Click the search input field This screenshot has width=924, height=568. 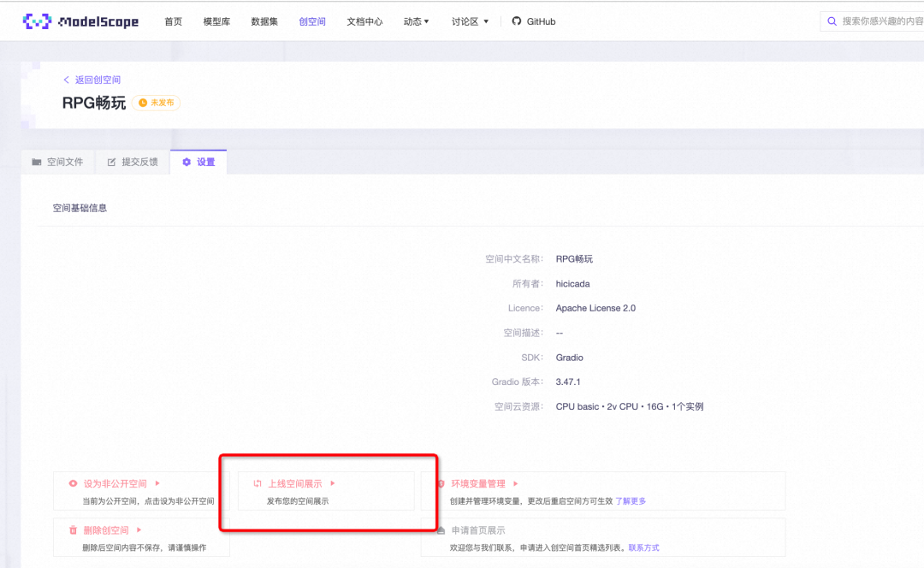click(877, 21)
